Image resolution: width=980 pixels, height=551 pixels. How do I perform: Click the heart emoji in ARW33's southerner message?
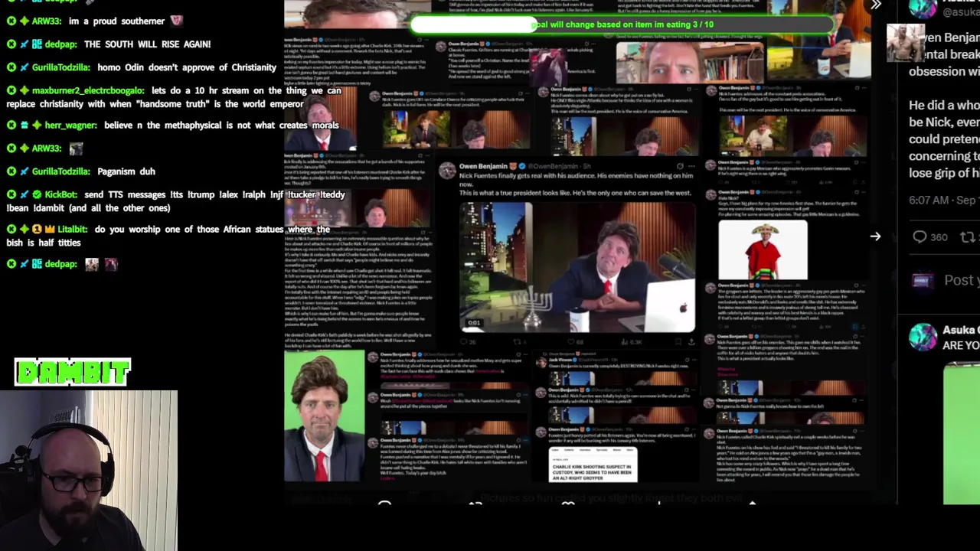point(176,21)
